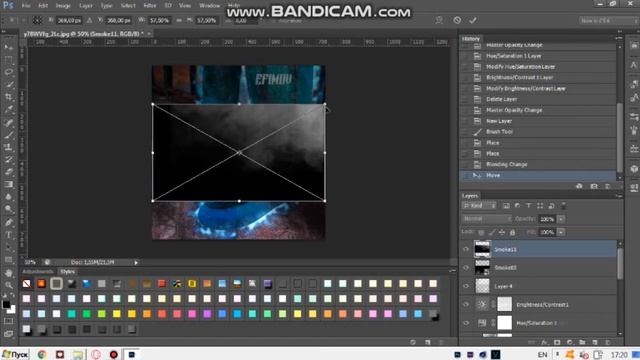
Task: Apply the no-style (red slash) swatch
Action: tap(27, 283)
